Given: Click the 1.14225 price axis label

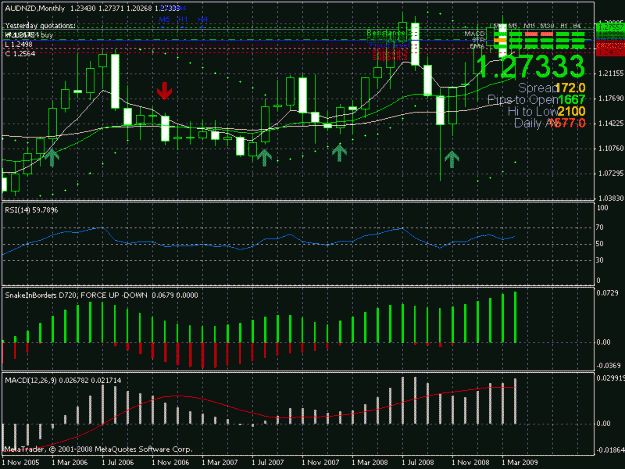Looking at the screenshot, I should [x=610, y=124].
